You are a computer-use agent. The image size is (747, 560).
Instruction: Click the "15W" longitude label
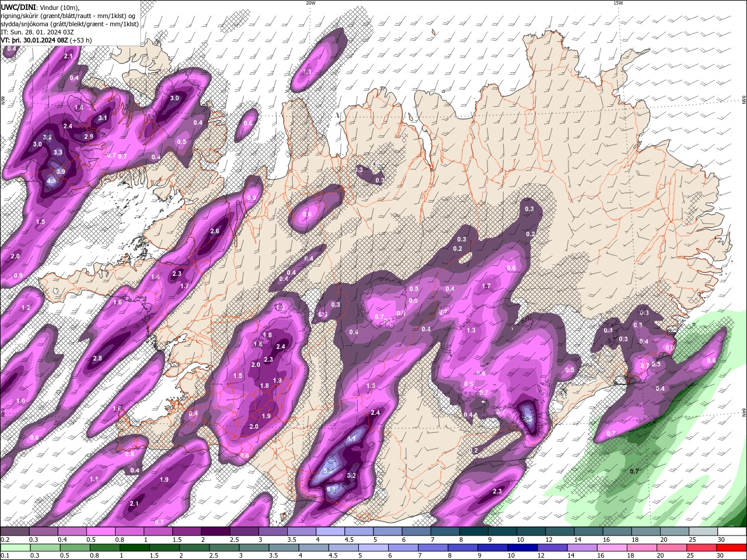pyautogui.click(x=618, y=3)
